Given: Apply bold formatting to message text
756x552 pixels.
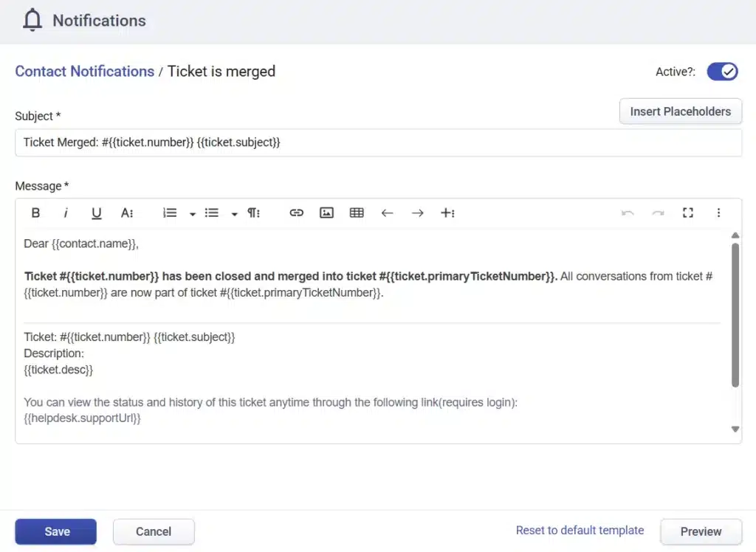Looking at the screenshot, I should (35, 213).
